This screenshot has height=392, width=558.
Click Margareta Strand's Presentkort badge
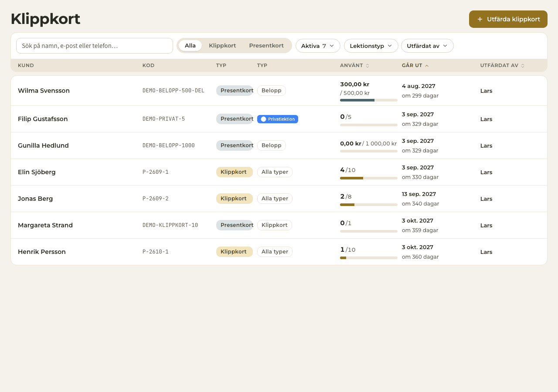pyautogui.click(x=235, y=225)
